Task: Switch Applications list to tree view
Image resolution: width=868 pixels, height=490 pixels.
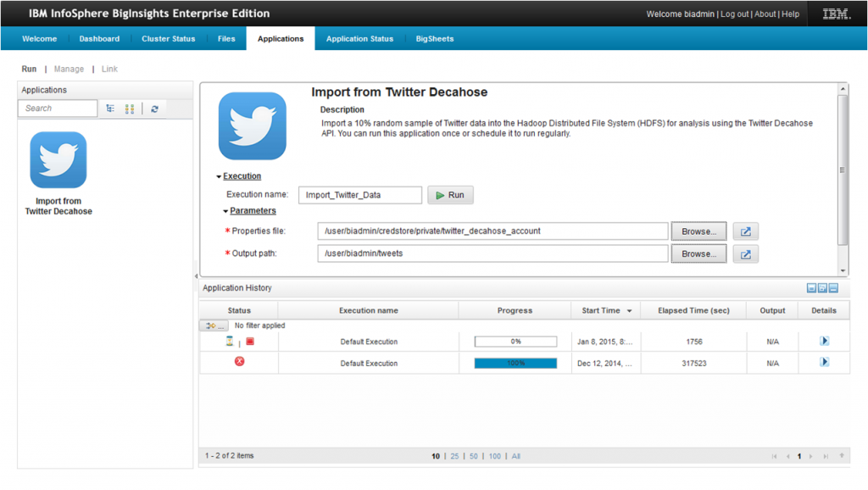Action: [110, 109]
